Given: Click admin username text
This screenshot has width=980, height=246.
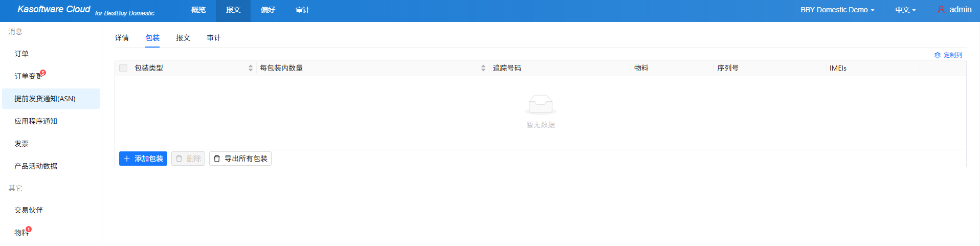Looking at the screenshot, I should click(x=961, y=10).
